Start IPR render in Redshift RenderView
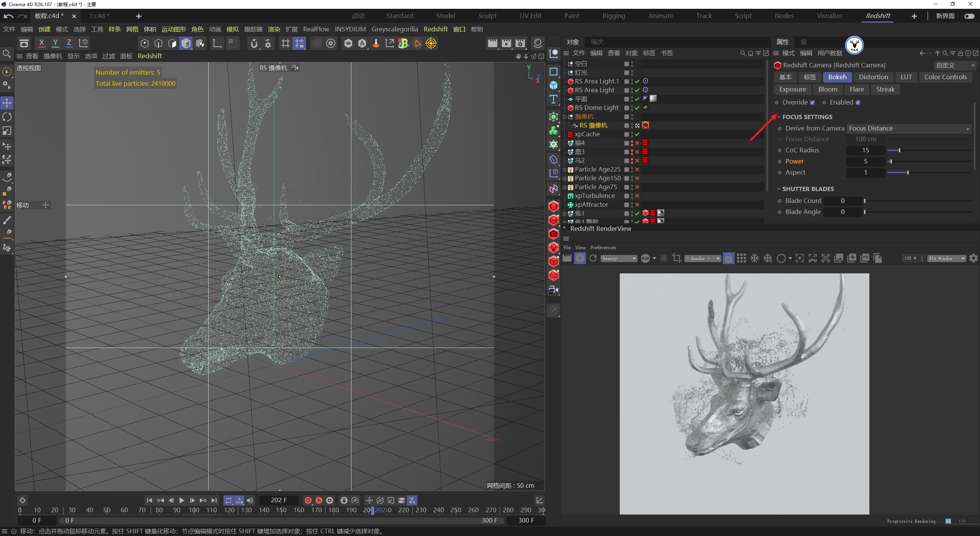This screenshot has width=980, height=536. (x=580, y=258)
